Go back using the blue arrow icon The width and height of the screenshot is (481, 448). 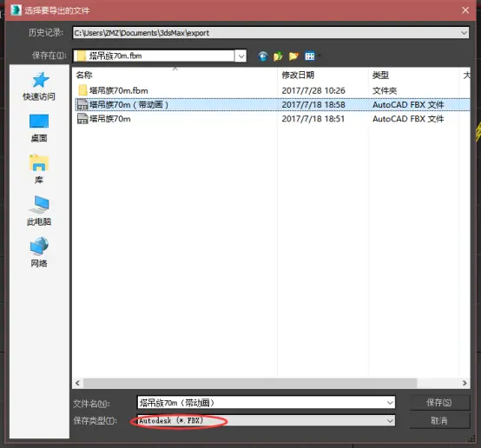[x=262, y=56]
